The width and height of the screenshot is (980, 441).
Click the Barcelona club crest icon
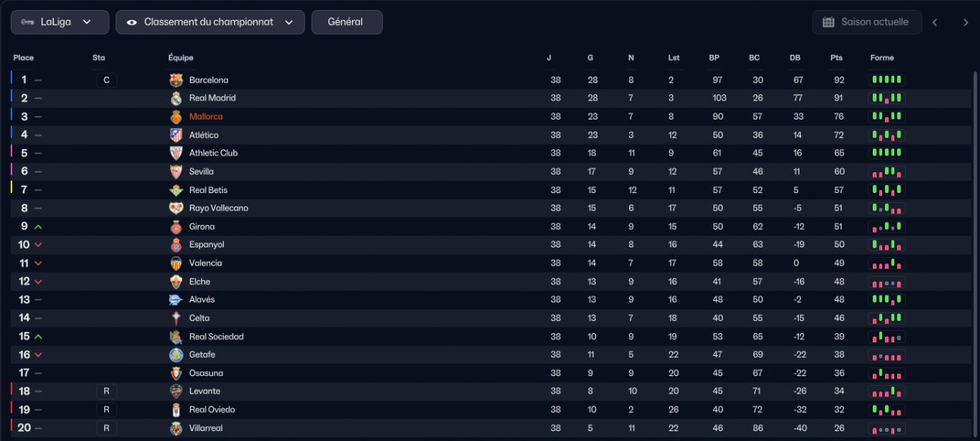pos(176,80)
